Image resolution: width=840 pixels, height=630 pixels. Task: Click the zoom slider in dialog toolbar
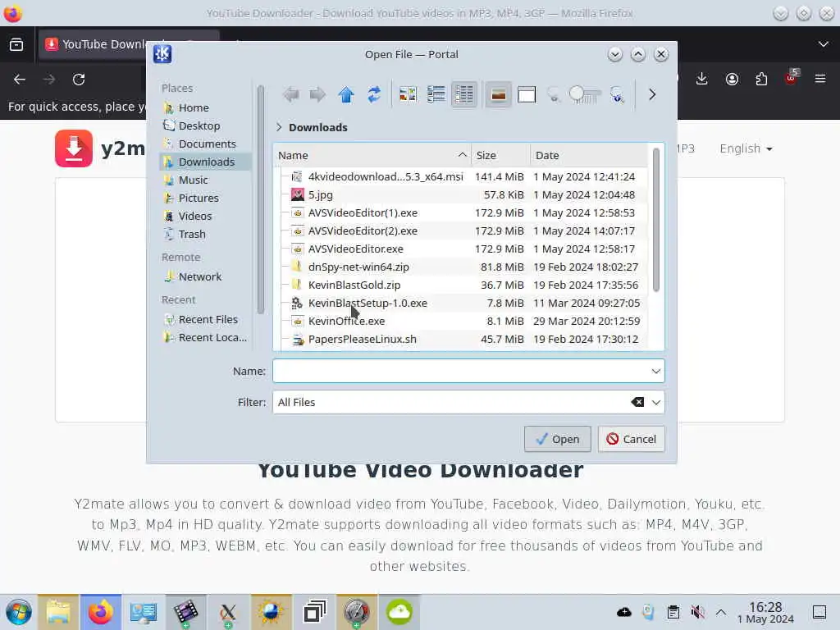[x=585, y=95]
